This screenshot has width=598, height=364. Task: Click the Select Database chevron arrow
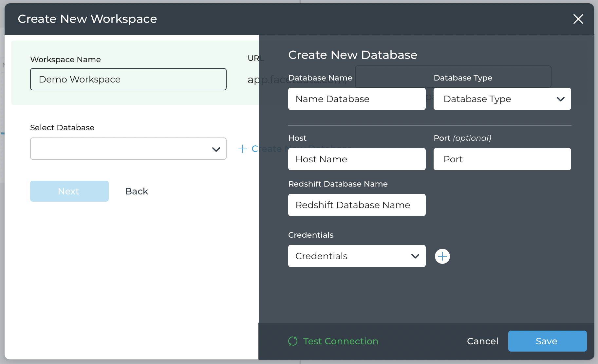[216, 149]
